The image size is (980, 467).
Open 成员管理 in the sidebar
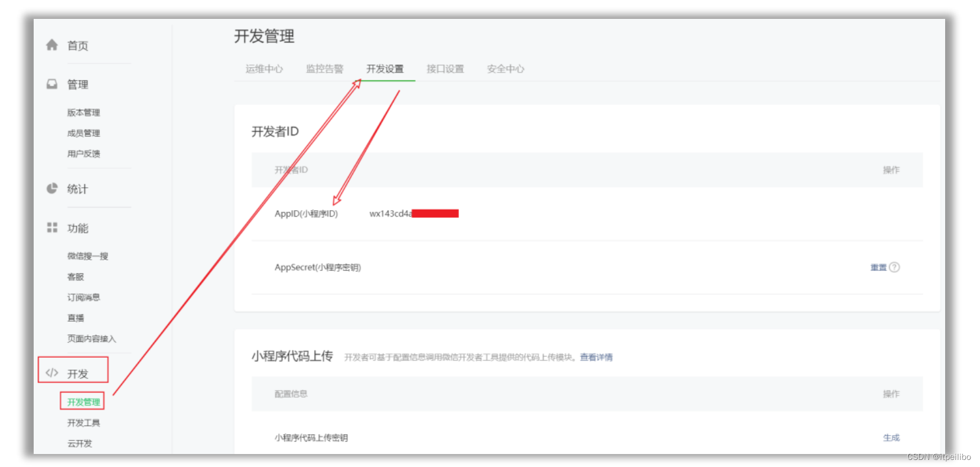[83, 133]
